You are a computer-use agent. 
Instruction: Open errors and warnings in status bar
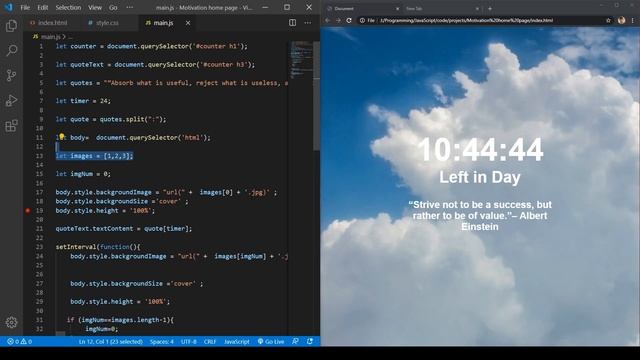[19, 342]
